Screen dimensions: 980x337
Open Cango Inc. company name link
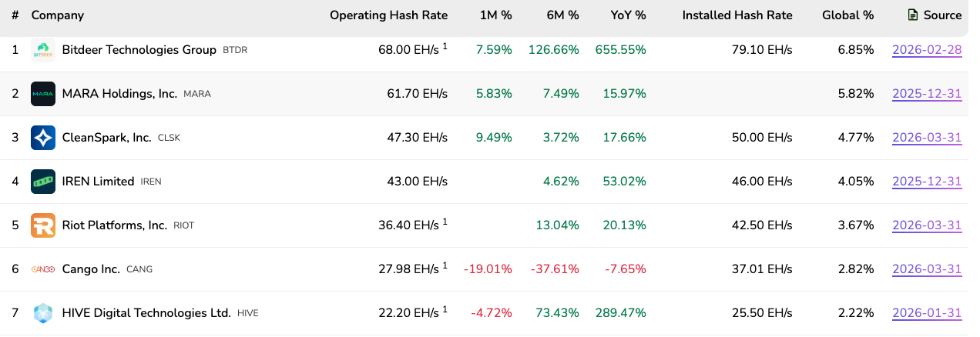point(91,269)
